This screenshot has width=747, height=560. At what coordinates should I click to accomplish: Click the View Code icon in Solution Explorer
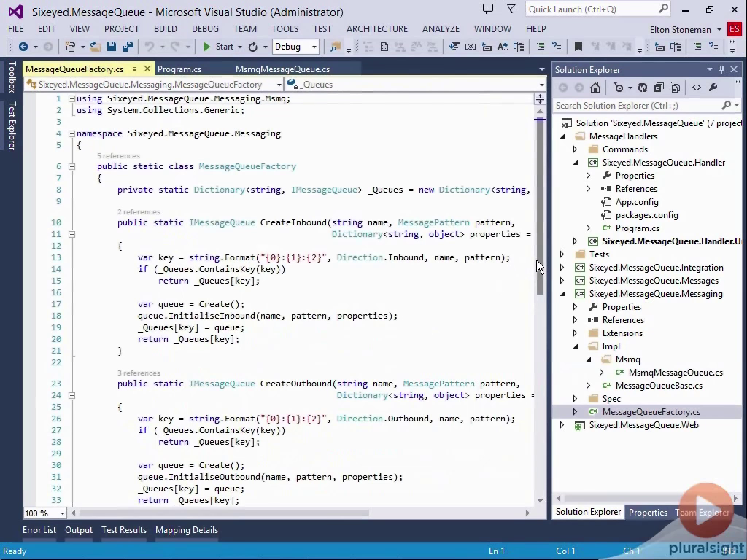pyautogui.click(x=697, y=87)
